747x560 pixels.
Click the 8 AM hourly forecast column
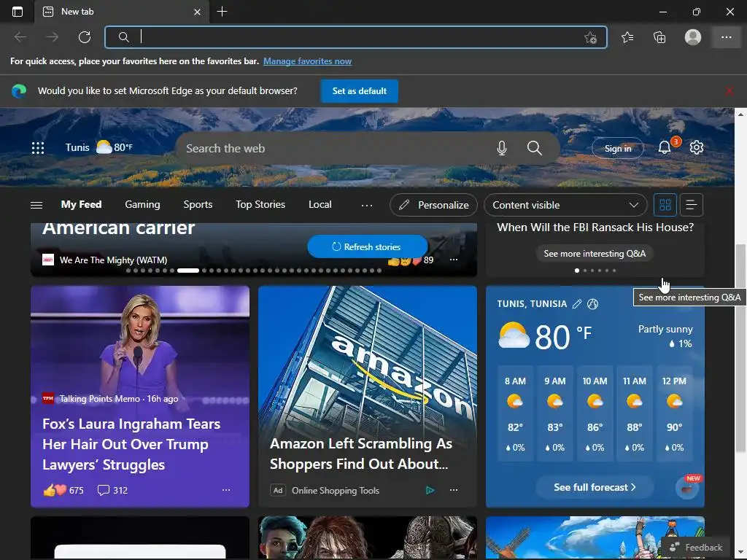point(515,413)
